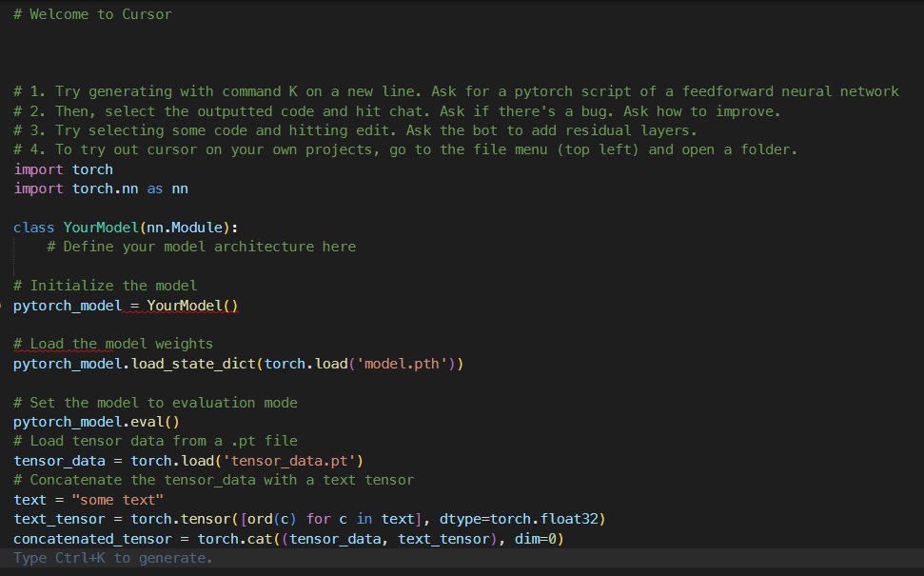Click the 'tensor_data.pt' string literal
The width and height of the screenshot is (924, 576).
(x=289, y=461)
